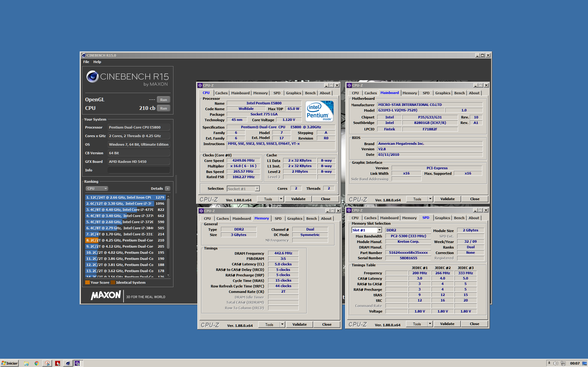This screenshot has height=367, width=588.
Task: Select the CPU-Z taskbar button
Action: [78, 363]
